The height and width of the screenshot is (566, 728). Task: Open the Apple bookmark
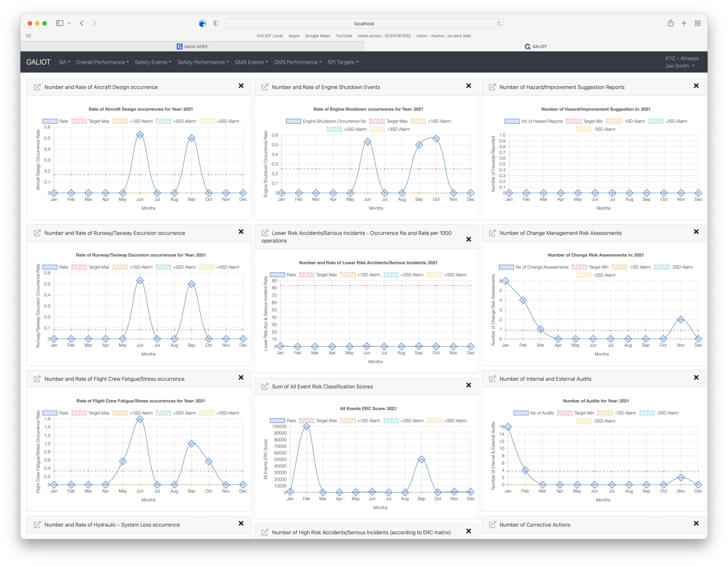(x=294, y=36)
